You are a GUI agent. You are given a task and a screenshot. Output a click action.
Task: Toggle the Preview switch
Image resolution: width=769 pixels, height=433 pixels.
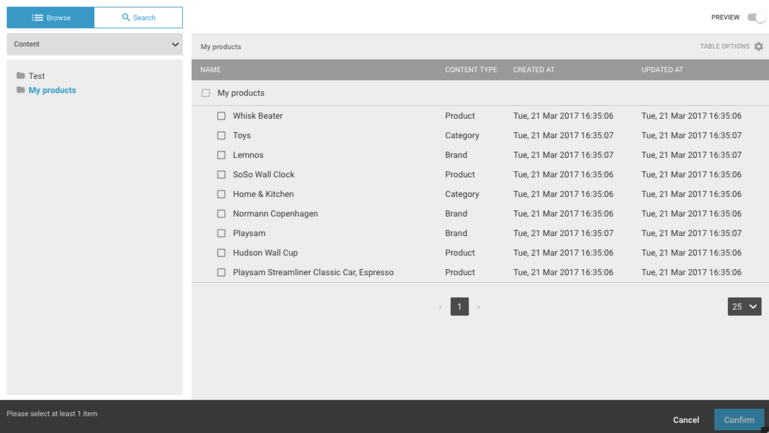coord(756,17)
